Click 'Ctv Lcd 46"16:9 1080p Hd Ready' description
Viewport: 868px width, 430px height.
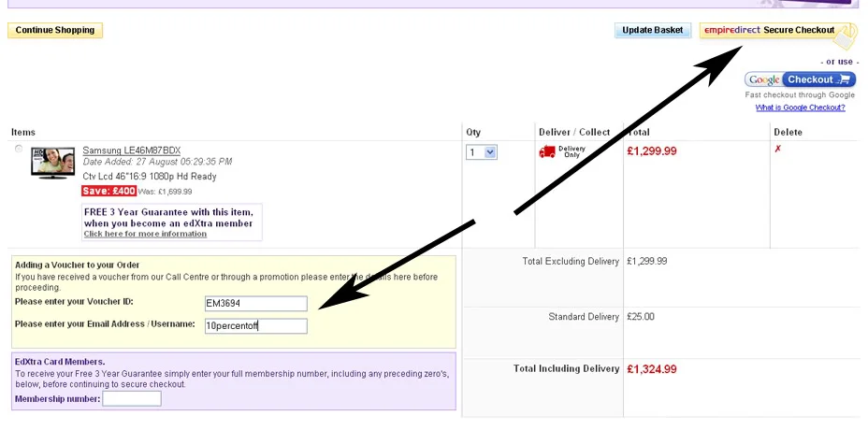[150, 177]
